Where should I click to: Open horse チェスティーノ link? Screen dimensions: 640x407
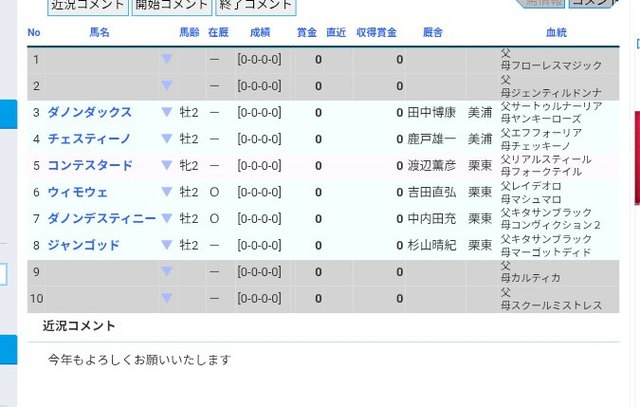[89, 139]
